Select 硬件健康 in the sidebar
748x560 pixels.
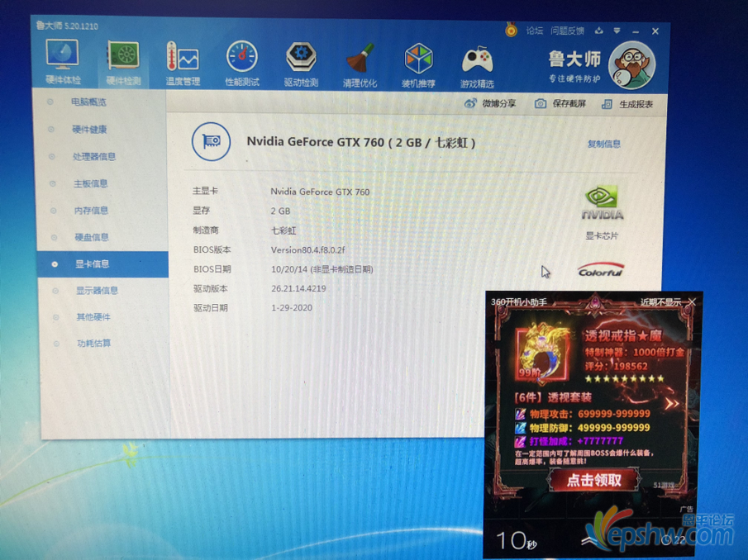click(89, 129)
